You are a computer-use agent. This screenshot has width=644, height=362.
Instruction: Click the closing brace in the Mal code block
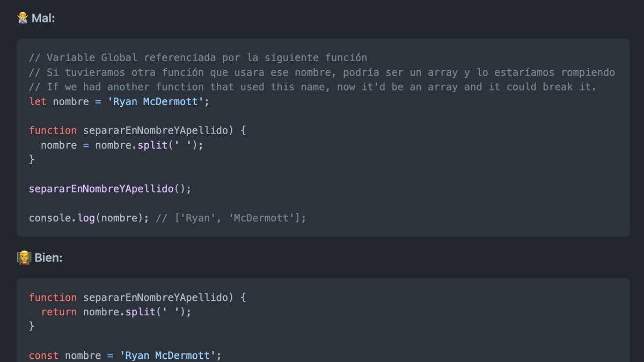pos(32,159)
